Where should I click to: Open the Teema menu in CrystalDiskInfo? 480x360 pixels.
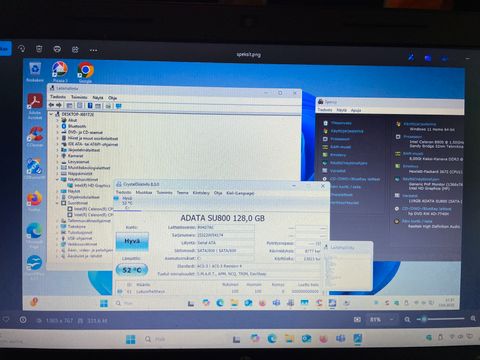[182, 193]
